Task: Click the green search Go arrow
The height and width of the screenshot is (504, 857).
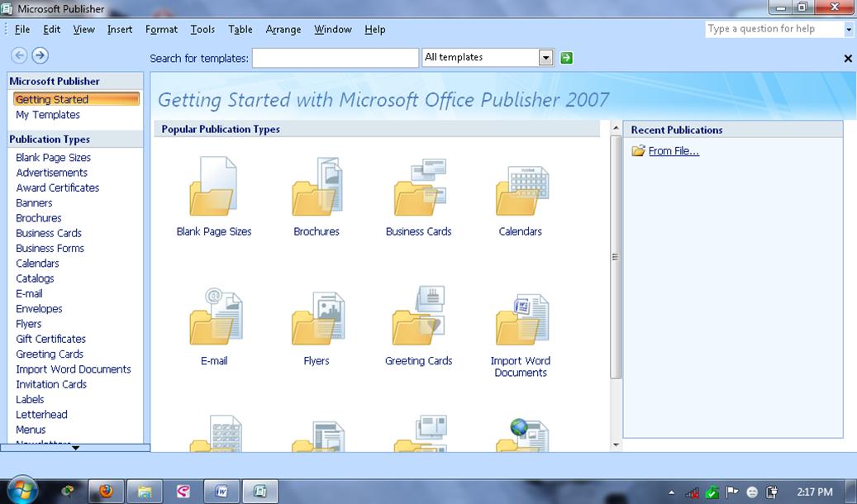Action: click(x=567, y=57)
